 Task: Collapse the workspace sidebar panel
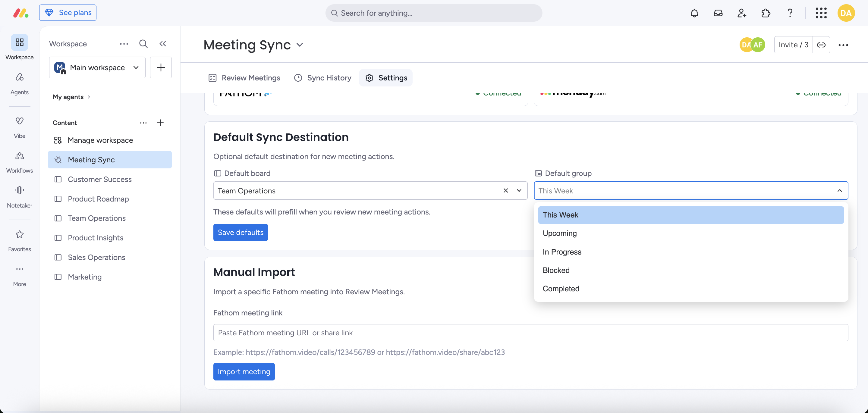coord(163,43)
